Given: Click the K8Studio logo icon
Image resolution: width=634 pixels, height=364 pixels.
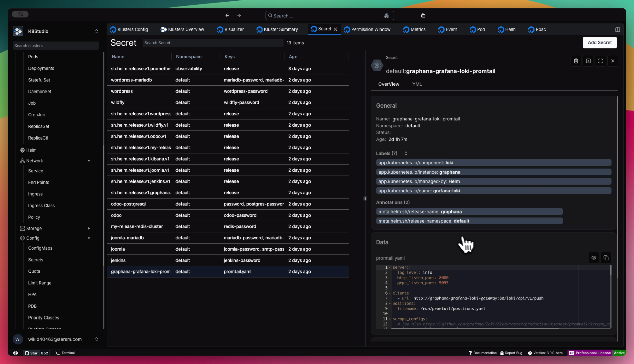Looking at the screenshot, I should click(x=18, y=31).
